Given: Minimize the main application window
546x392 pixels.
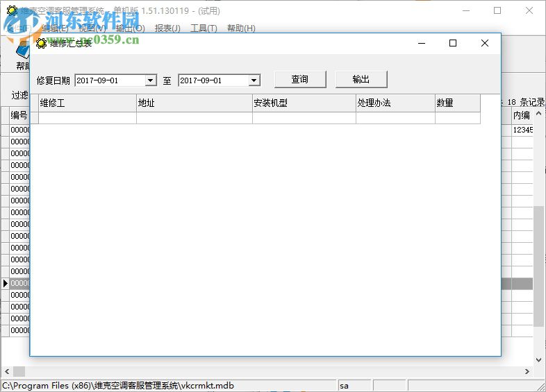Looking at the screenshot, I should [x=466, y=11].
